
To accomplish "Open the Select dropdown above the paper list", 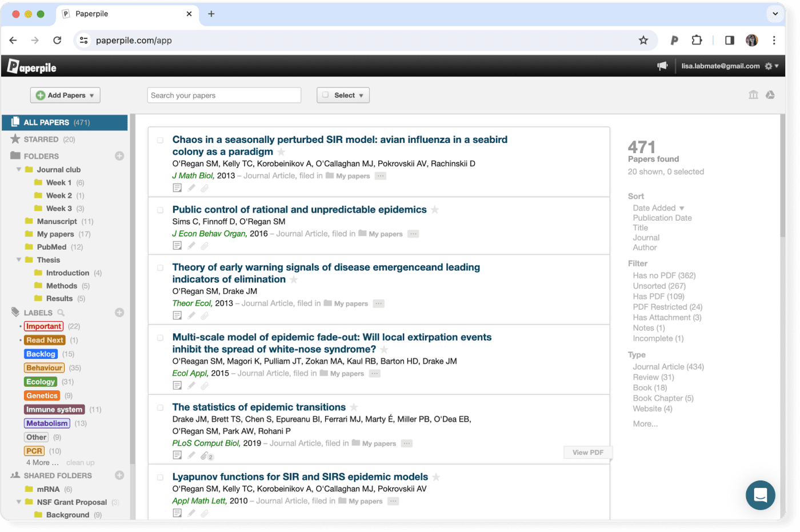I will click(x=343, y=95).
